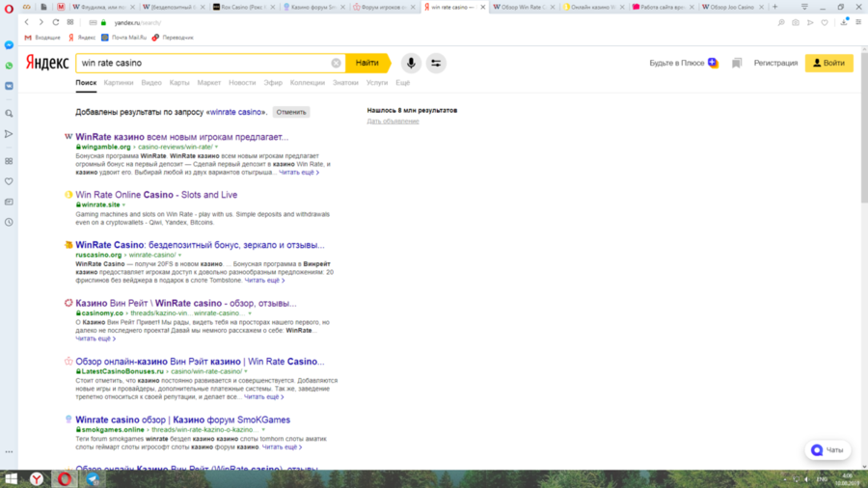Expand arrow next to LatestCasinoBonuses.ru URL

246,372
